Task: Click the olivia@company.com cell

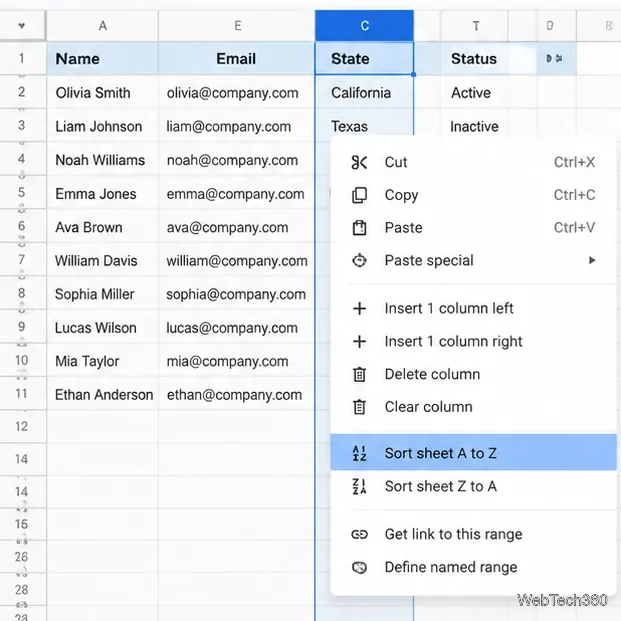Action: click(x=237, y=93)
